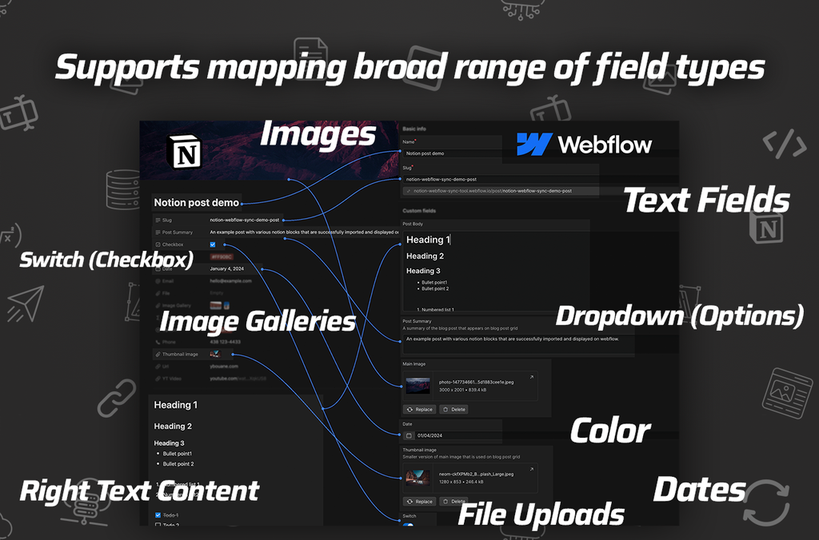Click Heading 1 in Webflow Post Body editor
This screenshot has height=540, width=819.
click(x=428, y=240)
